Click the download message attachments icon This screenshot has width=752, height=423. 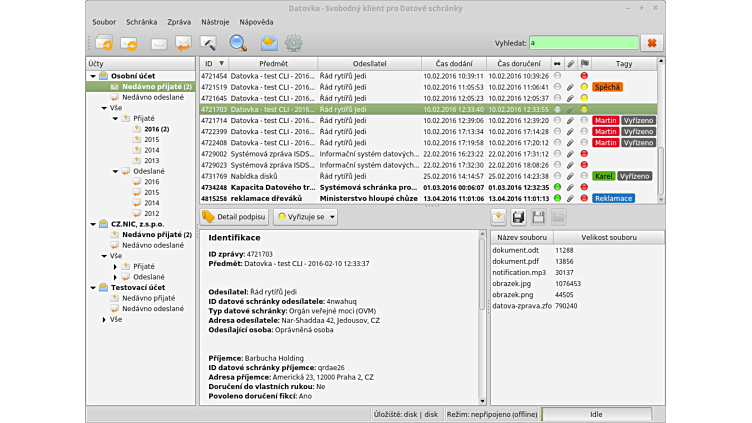(x=498, y=217)
